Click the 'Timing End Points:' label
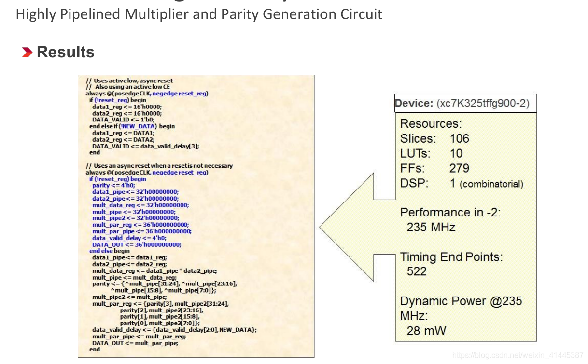 (x=451, y=257)
